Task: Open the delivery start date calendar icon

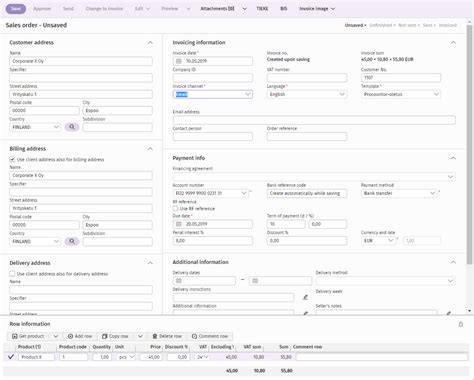Action: pos(179,281)
